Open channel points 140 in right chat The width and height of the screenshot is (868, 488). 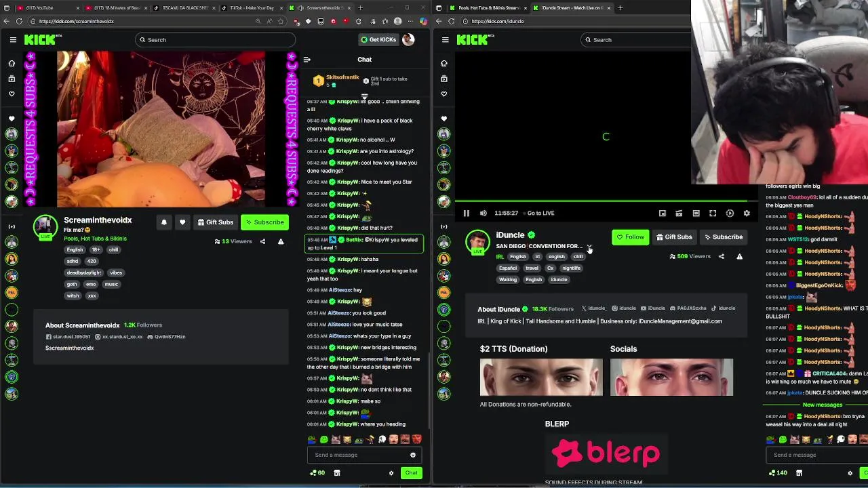pyautogui.click(x=777, y=473)
